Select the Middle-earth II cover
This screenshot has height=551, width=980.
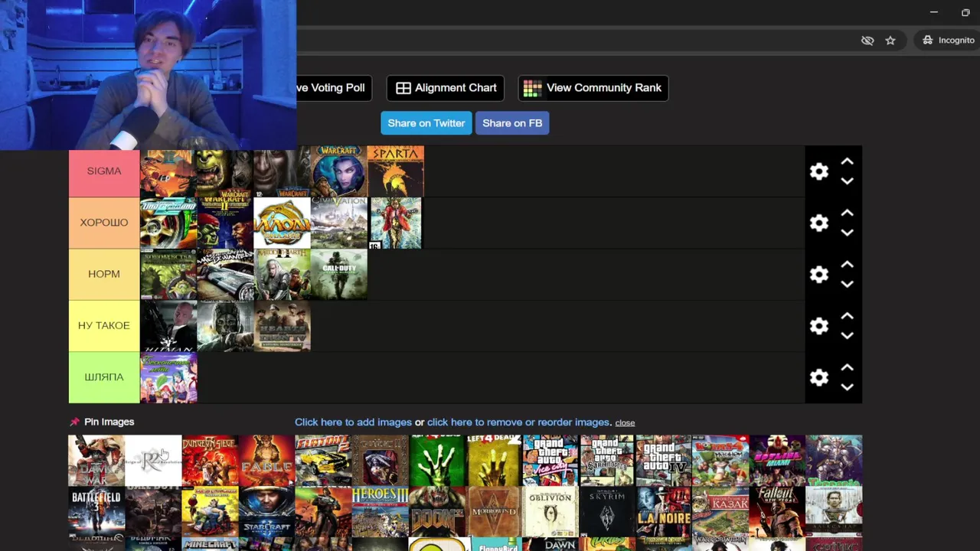click(282, 274)
